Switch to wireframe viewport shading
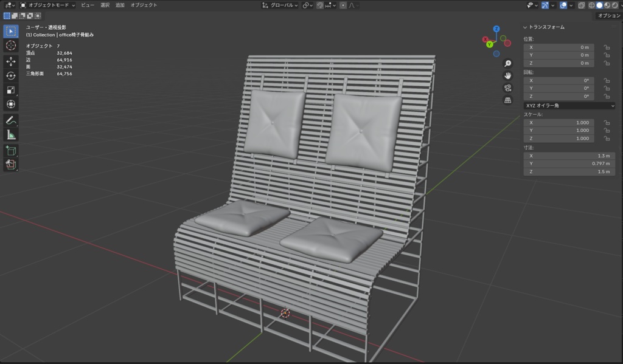This screenshot has height=364, width=623. point(591,5)
